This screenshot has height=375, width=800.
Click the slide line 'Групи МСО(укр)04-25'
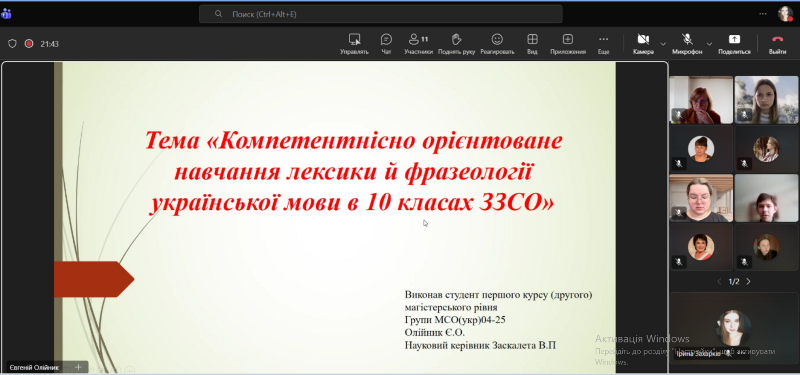pyautogui.click(x=455, y=320)
